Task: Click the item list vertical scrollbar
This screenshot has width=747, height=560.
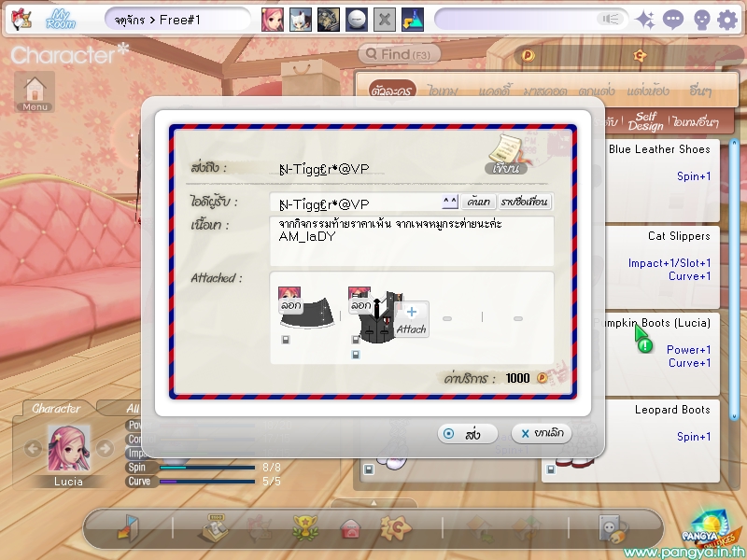Action: point(734,278)
